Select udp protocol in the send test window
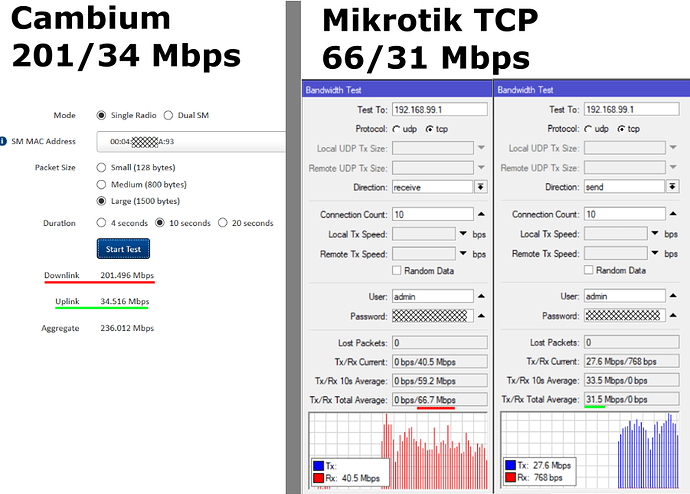The height and width of the screenshot is (494, 690). 589,129
